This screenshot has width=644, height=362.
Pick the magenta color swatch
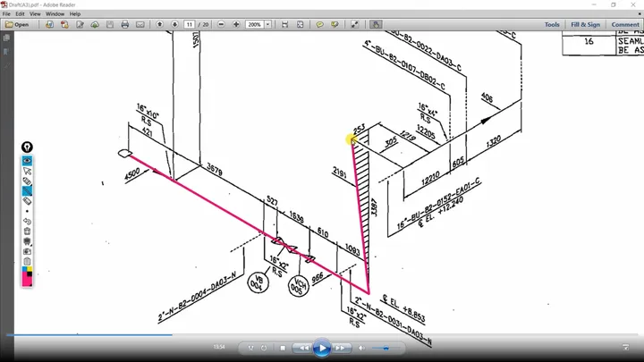(26, 281)
